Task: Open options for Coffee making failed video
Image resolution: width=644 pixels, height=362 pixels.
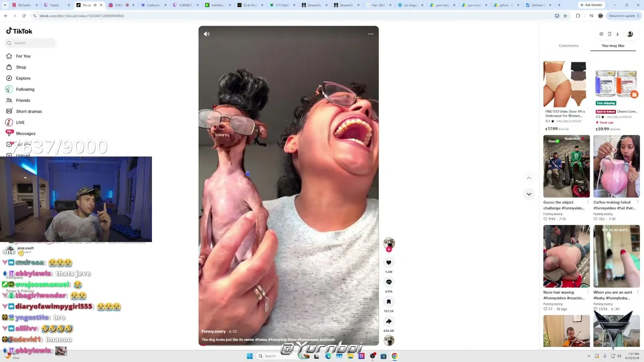Action: point(638,203)
